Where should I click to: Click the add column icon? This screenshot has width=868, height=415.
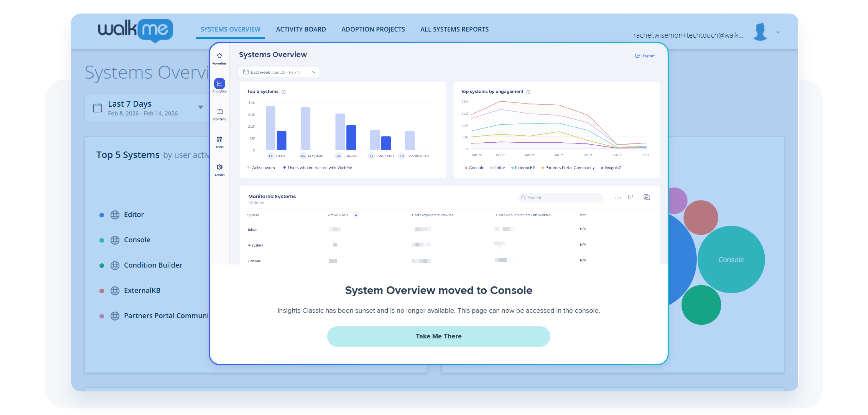click(630, 197)
